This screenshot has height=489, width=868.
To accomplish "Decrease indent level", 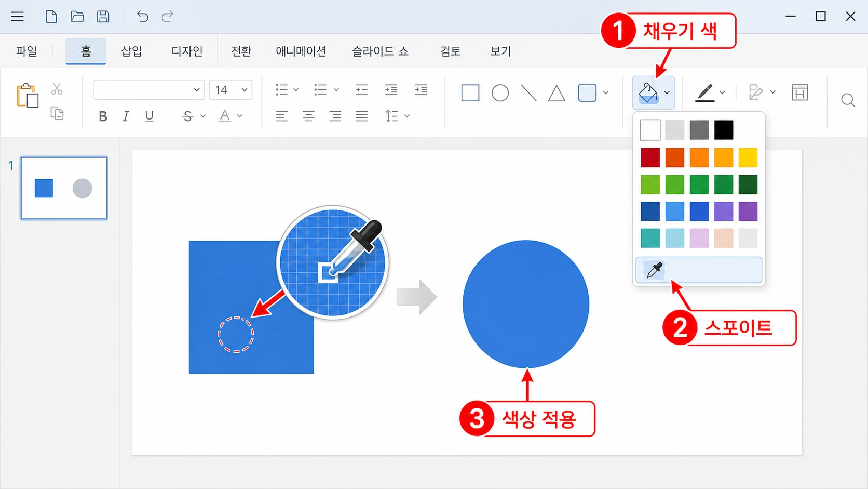I will click(362, 90).
